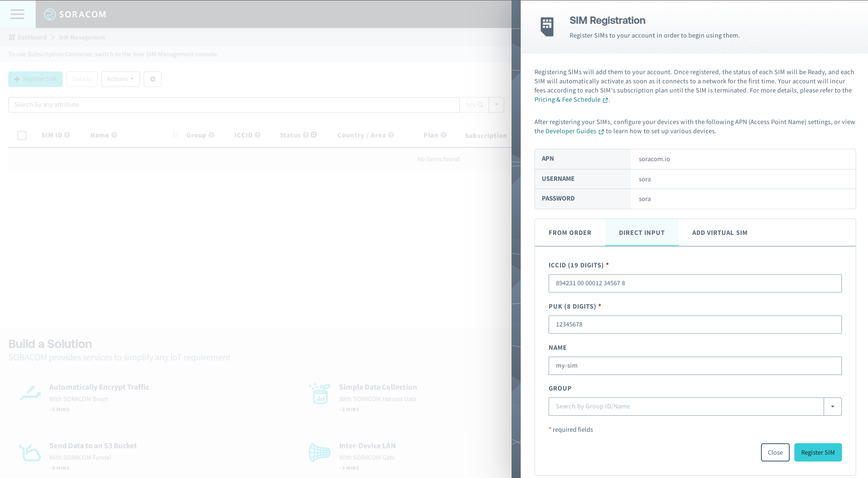Click the Automatically Encrypt Traffic icon
Image resolution: width=868 pixels, height=478 pixels.
click(31, 393)
